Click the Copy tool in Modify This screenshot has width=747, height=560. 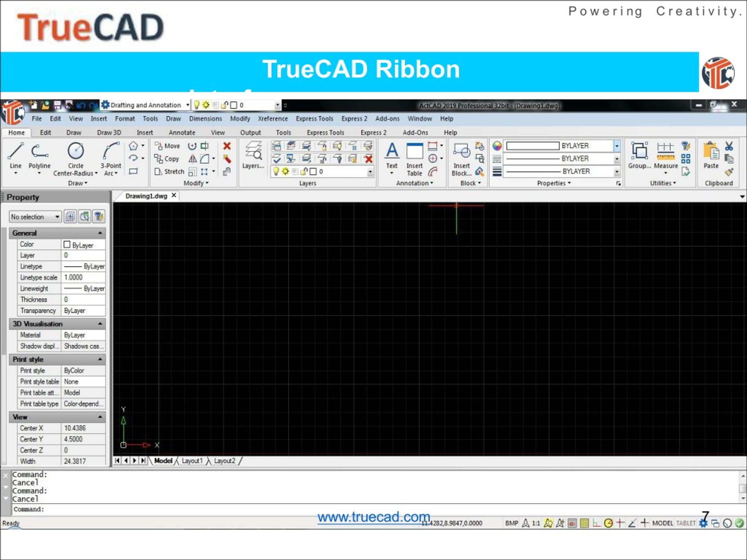click(x=167, y=159)
